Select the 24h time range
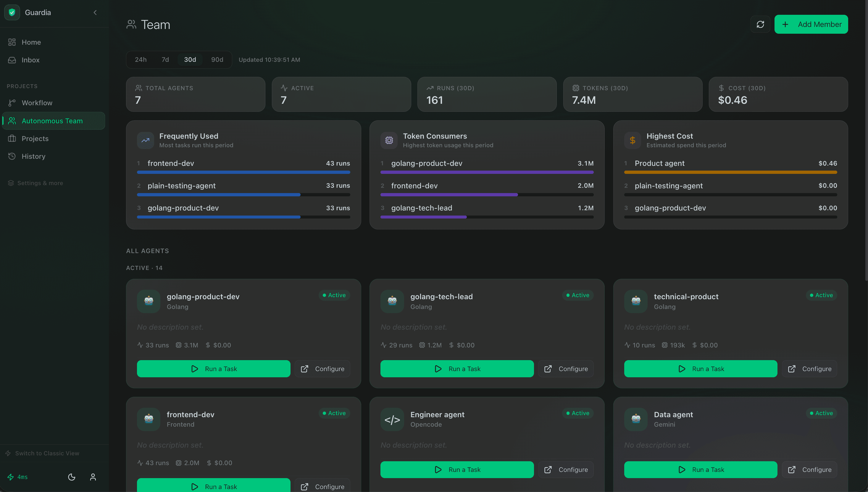 [141, 59]
